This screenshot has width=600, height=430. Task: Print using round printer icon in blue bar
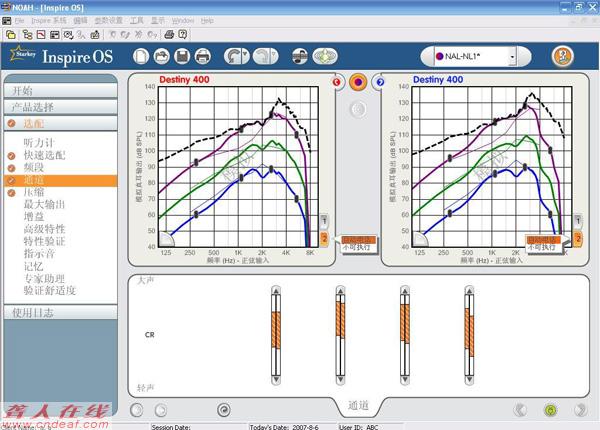click(x=203, y=56)
